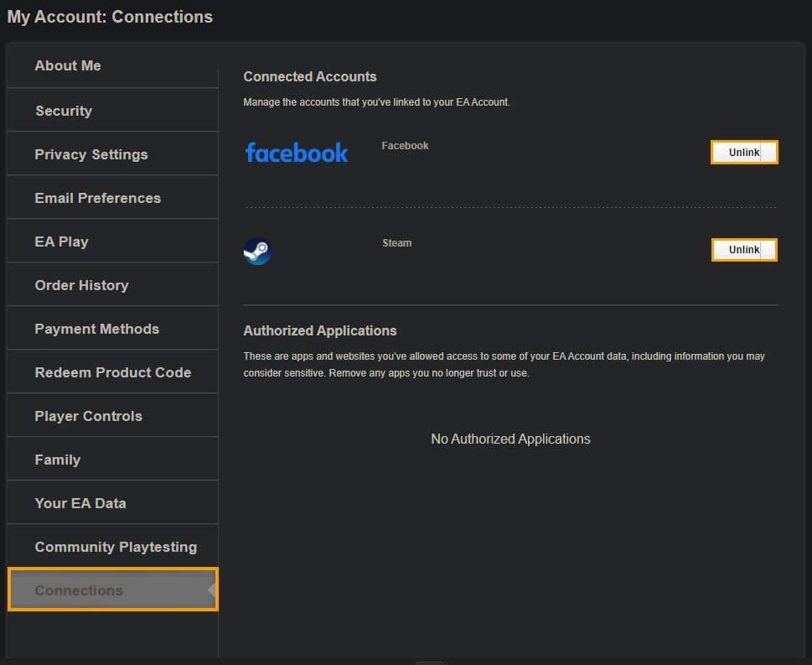
Task: Select Community Playtesting
Action: click(112, 546)
